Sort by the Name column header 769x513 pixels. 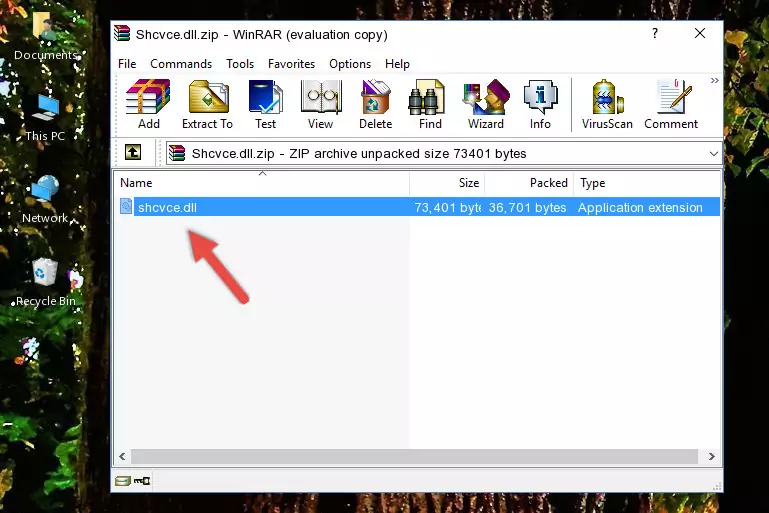(x=262, y=183)
